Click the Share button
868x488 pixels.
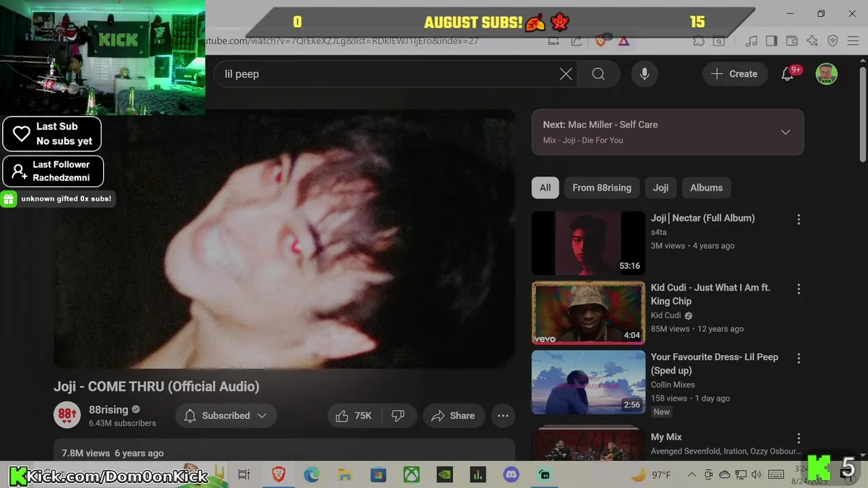[453, 415]
